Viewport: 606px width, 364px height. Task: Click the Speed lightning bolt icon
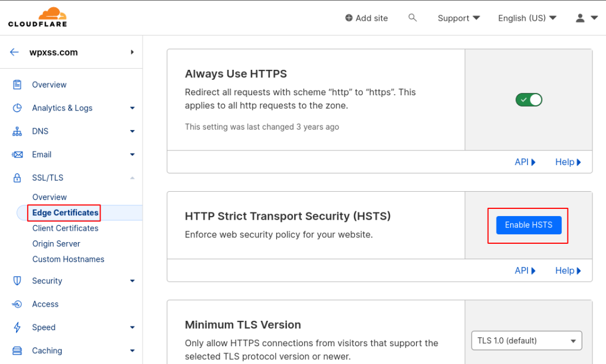(x=17, y=327)
